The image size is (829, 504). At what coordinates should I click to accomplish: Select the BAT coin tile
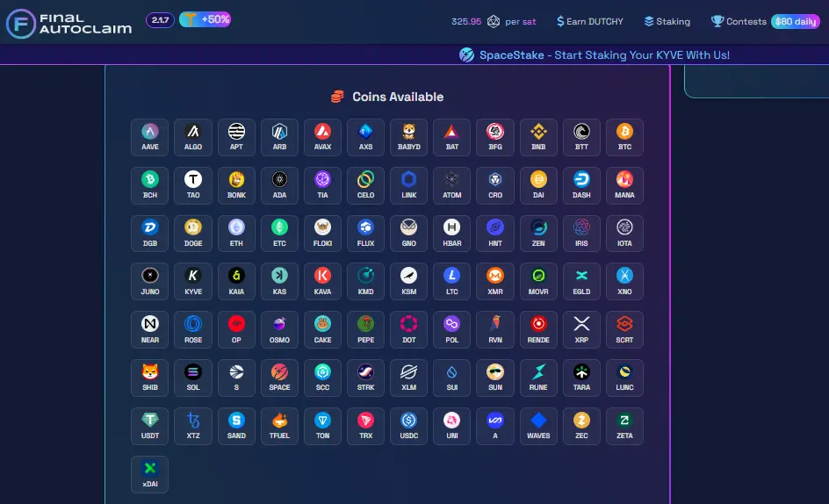point(451,138)
